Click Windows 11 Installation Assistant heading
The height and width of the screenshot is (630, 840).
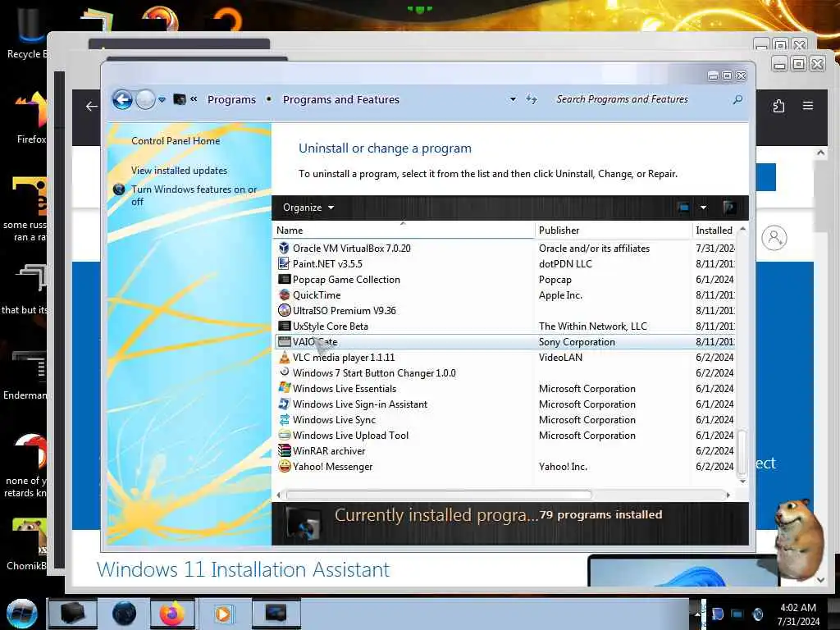(243, 569)
